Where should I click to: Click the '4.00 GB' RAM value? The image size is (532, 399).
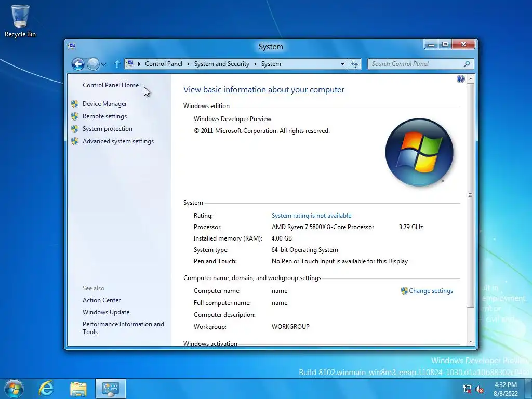click(x=282, y=238)
